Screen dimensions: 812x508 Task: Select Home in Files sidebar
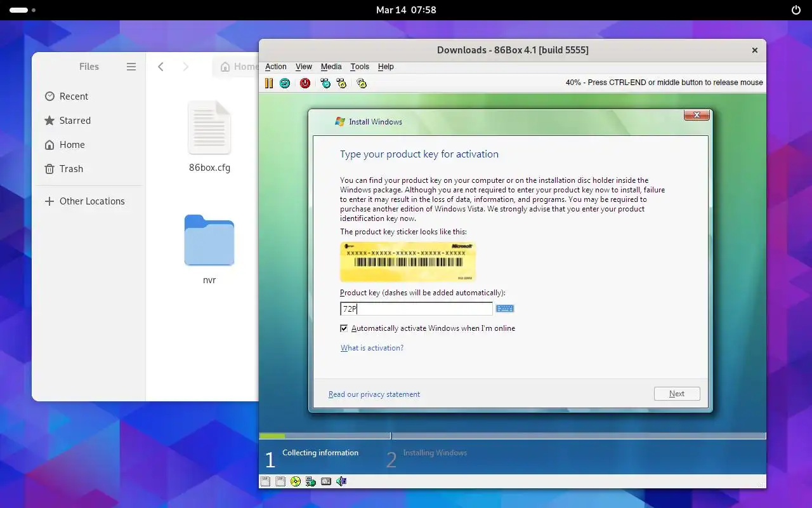click(89, 145)
